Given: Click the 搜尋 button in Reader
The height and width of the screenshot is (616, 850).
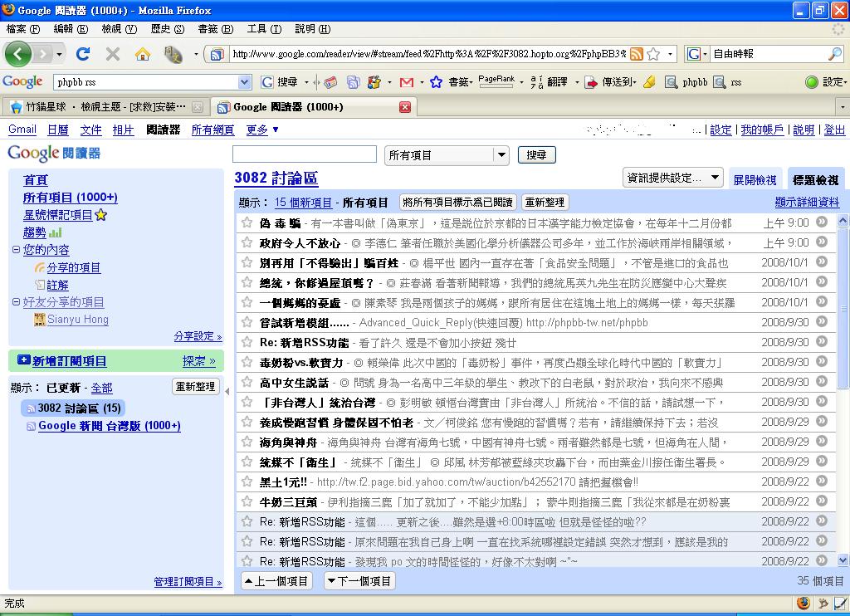Looking at the screenshot, I should 537,155.
